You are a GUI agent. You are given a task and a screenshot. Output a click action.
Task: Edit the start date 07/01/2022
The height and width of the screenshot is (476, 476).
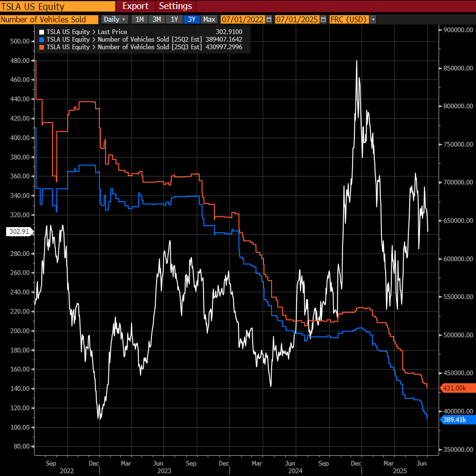(x=243, y=19)
